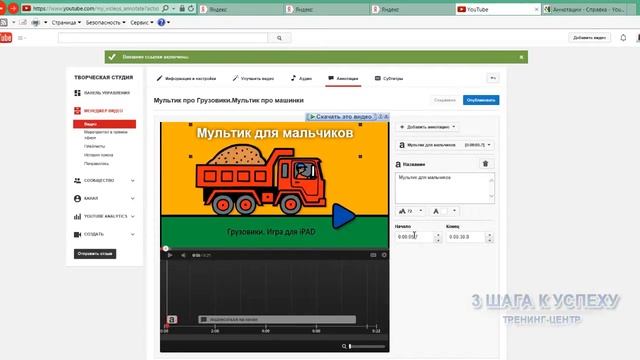Delete the annotation with the trash icon
This screenshot has height=360, width=640.
485,164
